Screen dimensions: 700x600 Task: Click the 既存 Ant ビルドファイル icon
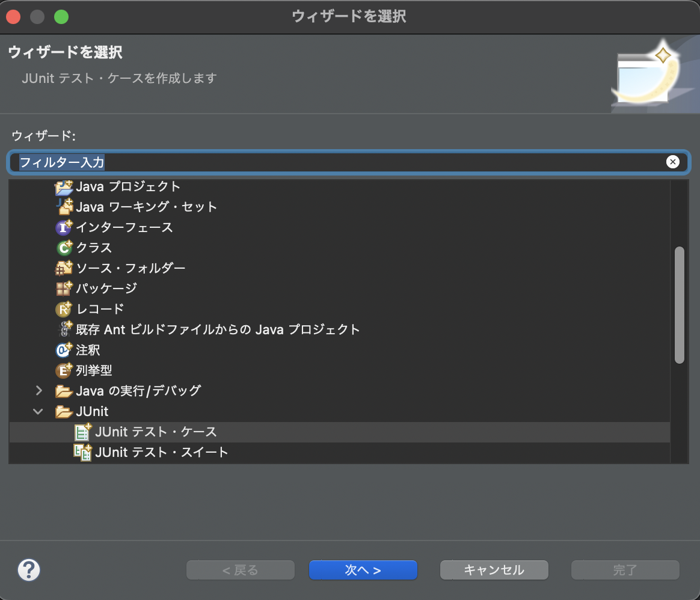point(65,329)
